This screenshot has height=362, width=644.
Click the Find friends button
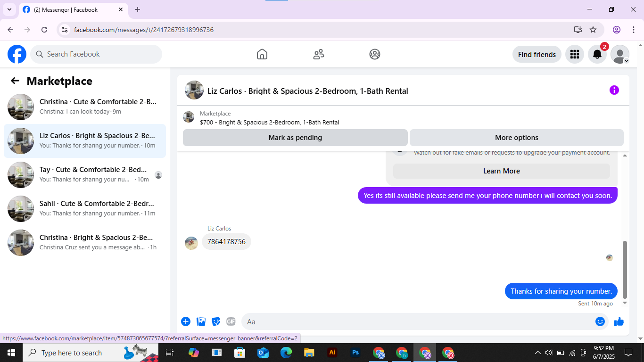point(537,54)
